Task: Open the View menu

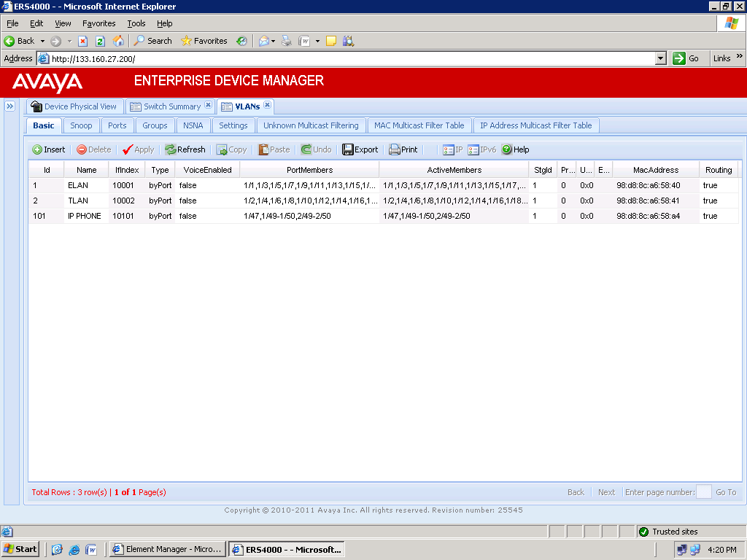Action: coord(63,23)
